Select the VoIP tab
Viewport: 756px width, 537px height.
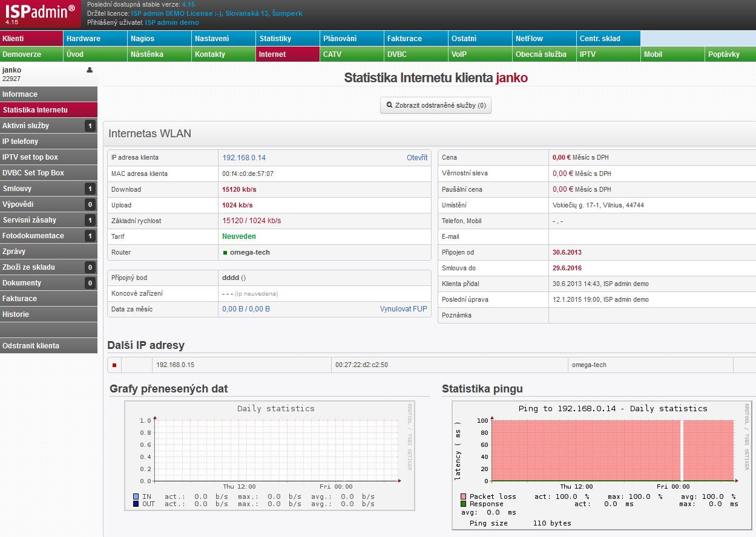(479, 54)
